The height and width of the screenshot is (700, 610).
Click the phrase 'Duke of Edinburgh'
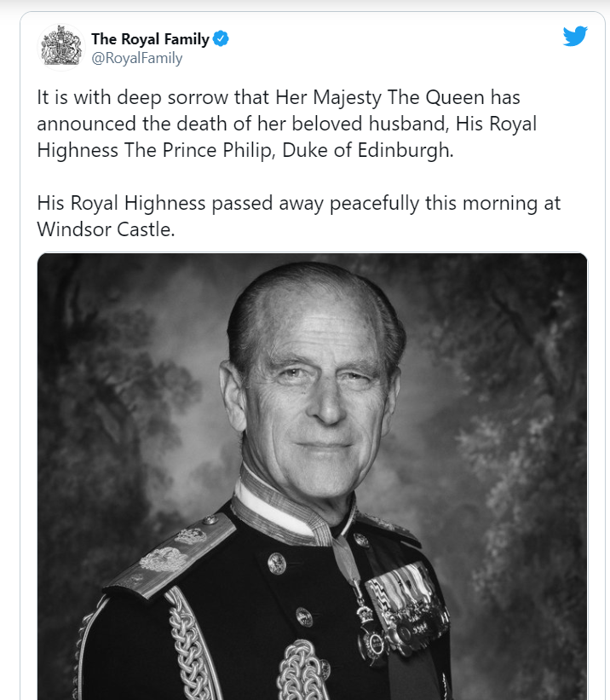(367, 150)
